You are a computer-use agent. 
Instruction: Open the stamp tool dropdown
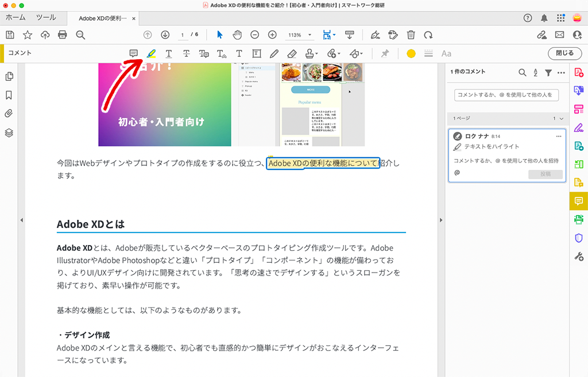coord(311,53)
